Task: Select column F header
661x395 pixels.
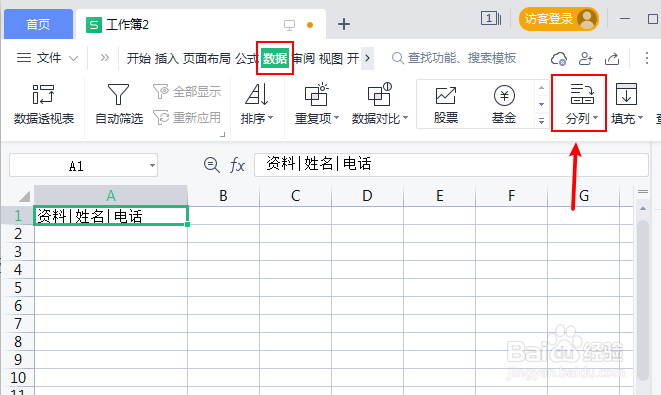Action: [x=511, y=196]
